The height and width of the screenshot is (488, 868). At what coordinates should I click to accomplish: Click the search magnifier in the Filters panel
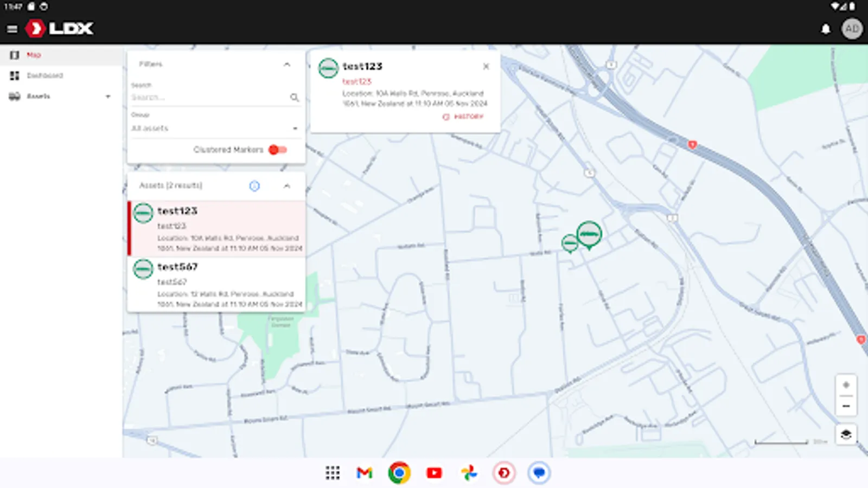(295, 98)
